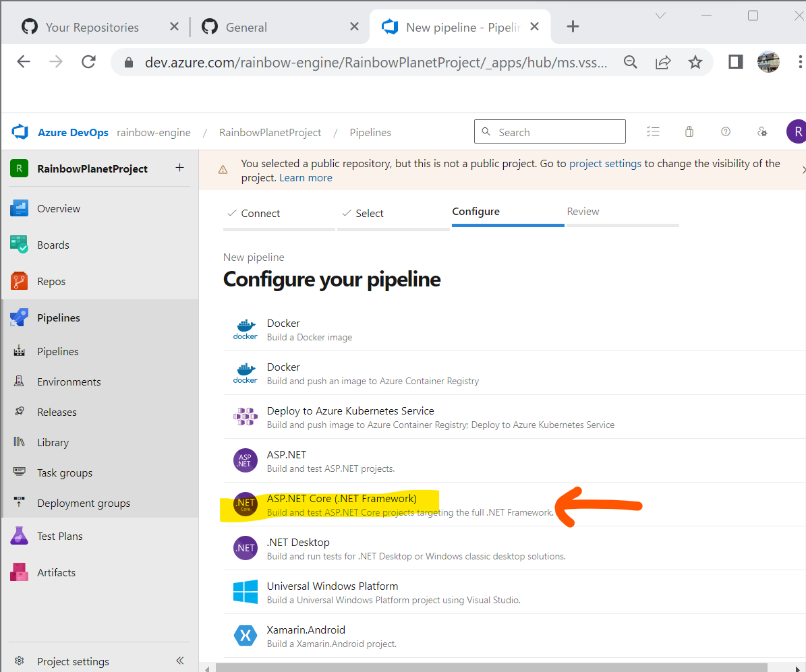Open the work items checklist icon
The image size is (806, 672).
(x=653, y=131)
